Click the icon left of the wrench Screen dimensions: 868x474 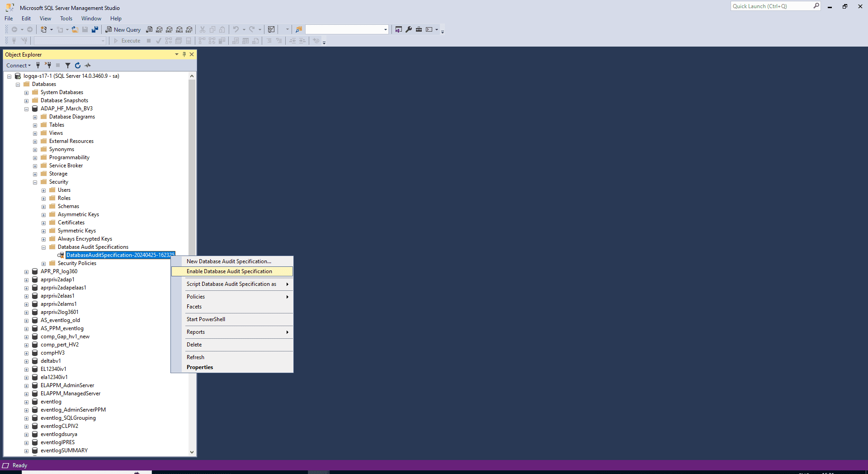pyautogui.click(x=398, y=29)
